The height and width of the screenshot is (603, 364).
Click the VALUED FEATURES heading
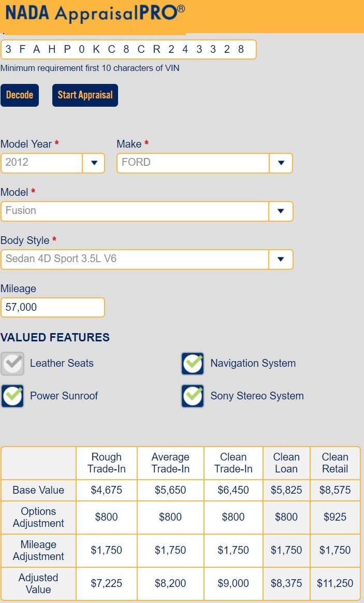pos(55,338)
